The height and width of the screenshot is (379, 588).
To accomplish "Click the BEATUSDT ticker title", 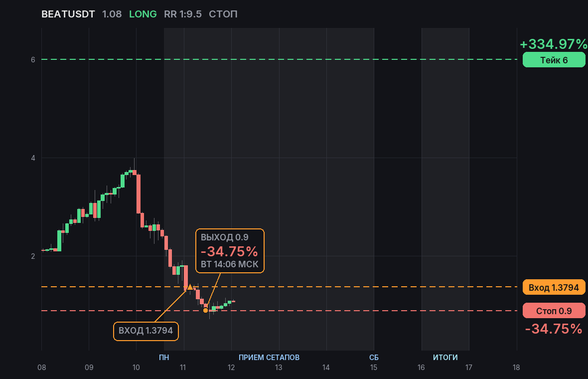I will (x=68, y=14).
